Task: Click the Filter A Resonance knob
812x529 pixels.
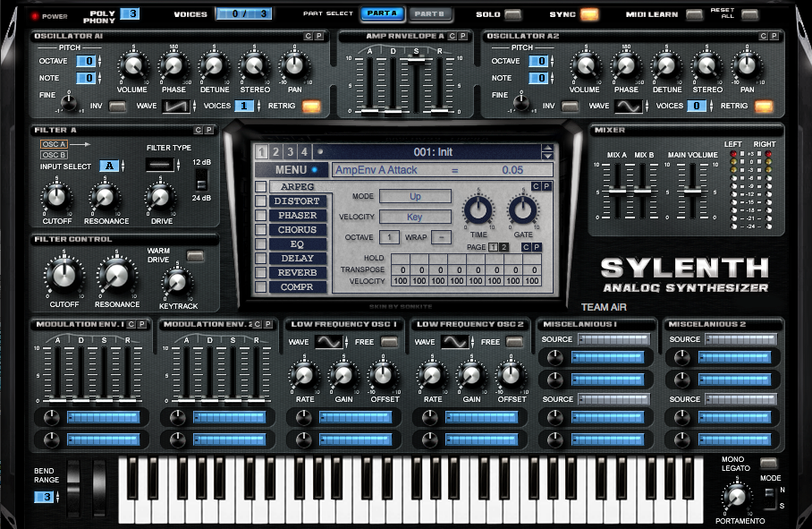Action: (x=106, y=197)
